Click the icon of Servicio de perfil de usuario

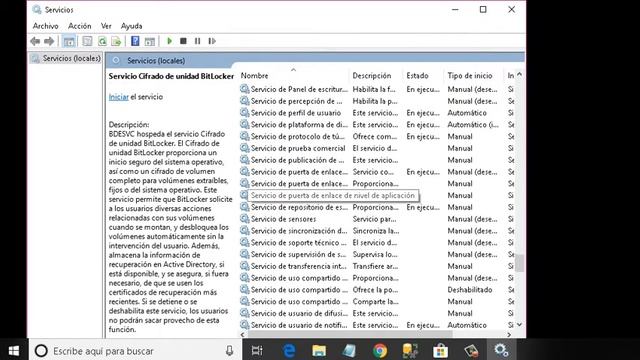pyautogui.click(x=244, y=112)
